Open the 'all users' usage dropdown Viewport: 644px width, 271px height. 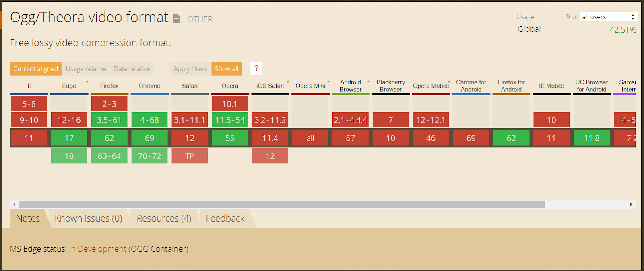pos(609,17)
